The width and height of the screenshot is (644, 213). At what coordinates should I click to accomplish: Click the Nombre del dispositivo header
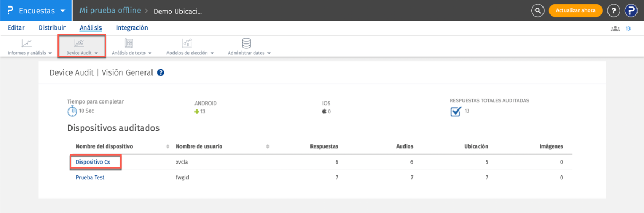click(x=104, y=146)
